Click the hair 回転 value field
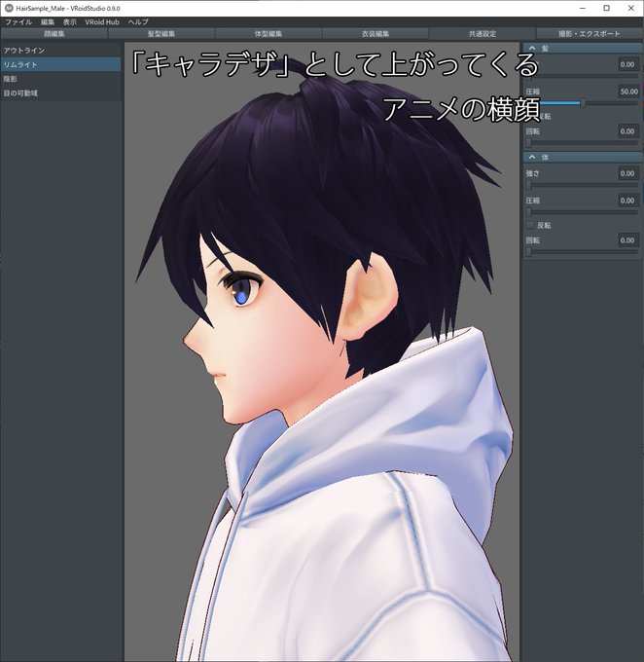Screen dimensions: 644x662 click(628, 131)
